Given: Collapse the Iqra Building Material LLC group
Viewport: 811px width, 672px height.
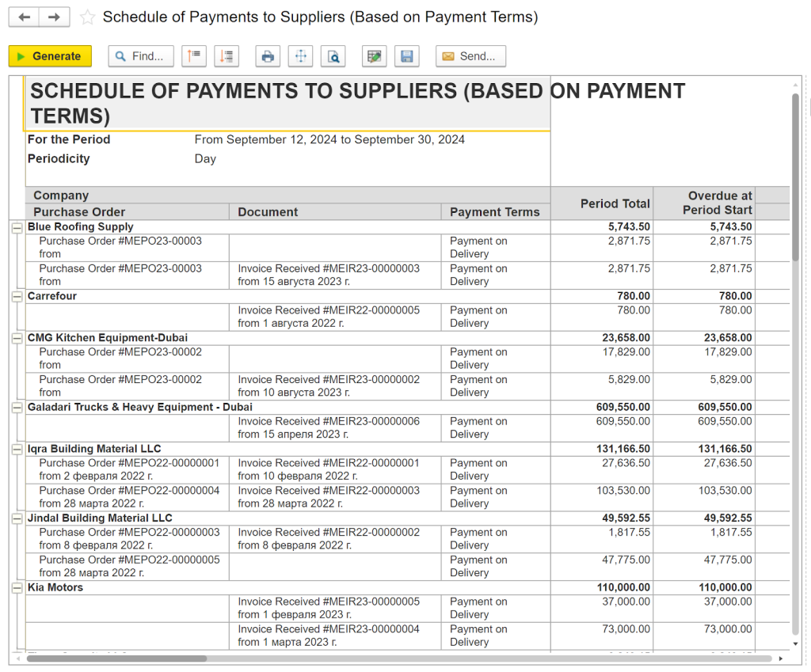Looking at the screenshot, I should pyautogui.click(x=17, y=449).
